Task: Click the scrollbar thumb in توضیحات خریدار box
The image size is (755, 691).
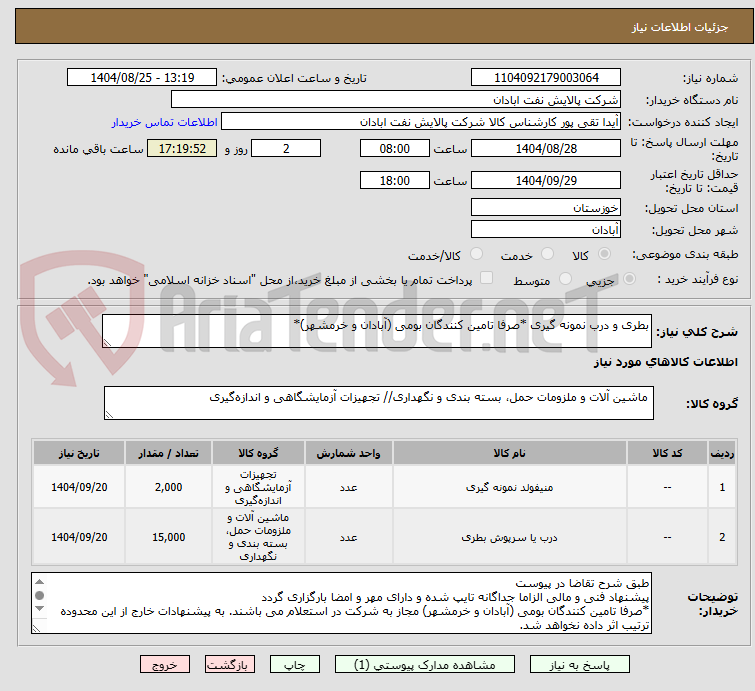Action: (39, 595)
